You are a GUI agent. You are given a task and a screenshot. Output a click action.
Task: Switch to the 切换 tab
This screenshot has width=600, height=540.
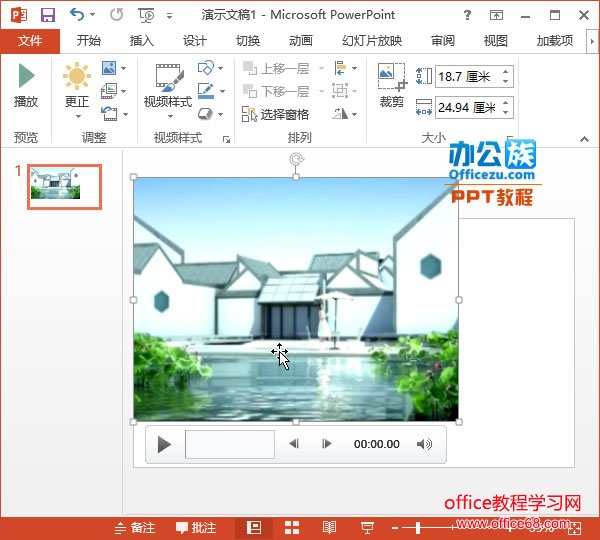coord(248,41)
